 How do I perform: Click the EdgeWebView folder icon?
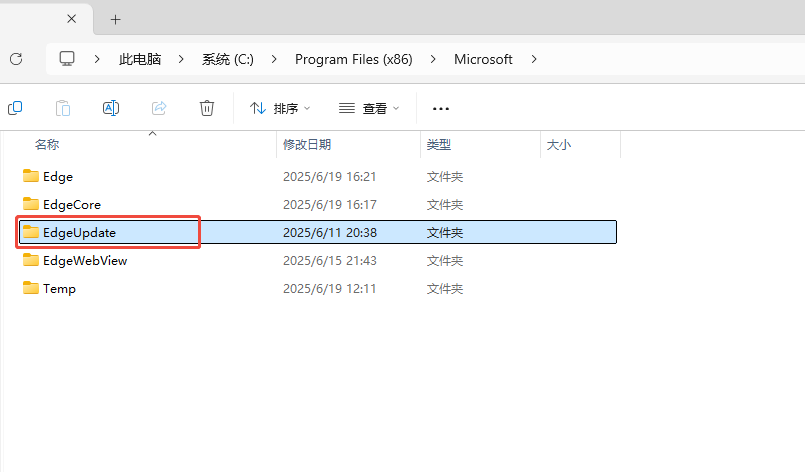click(x=31, y=260)
